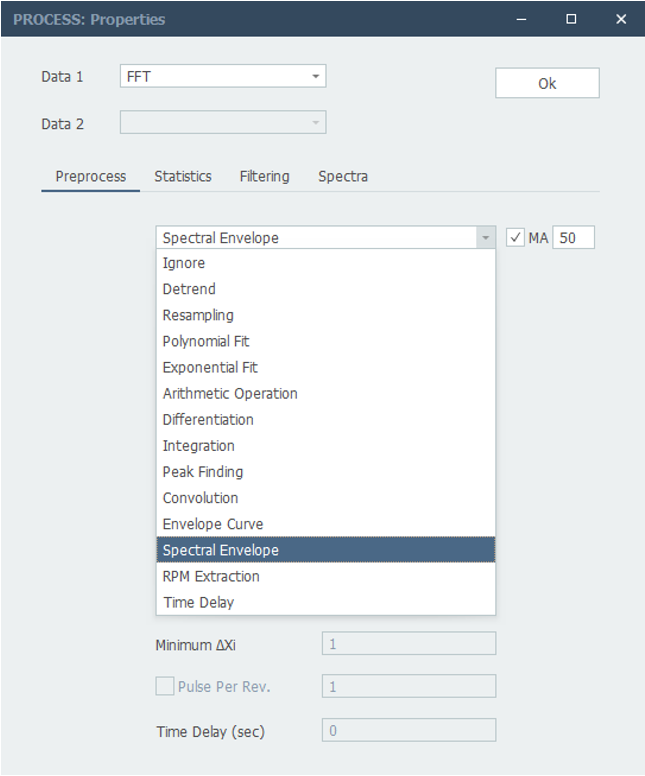Click the MA value field showing 50
The width and height of the screenshot is (645, 776).
coord(573,238)
